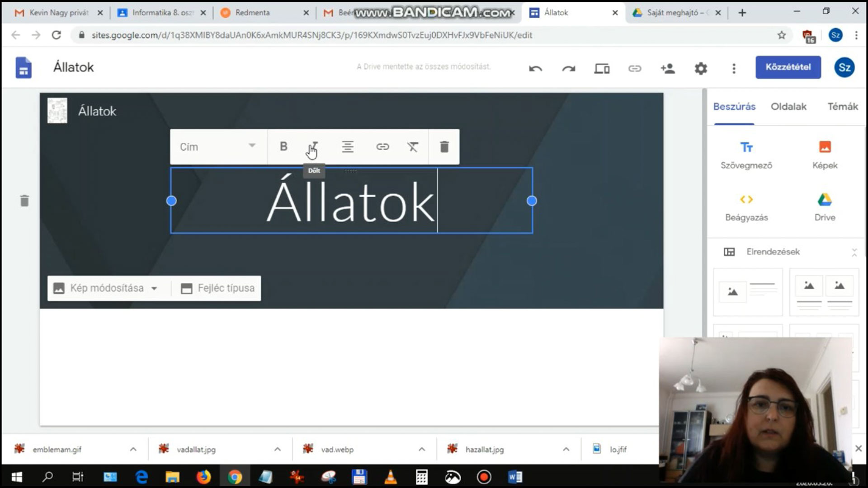This screenshot has height=488, width=868.
Task: Select the image-with-text layout thumbnail
Action: pos(747,292)
